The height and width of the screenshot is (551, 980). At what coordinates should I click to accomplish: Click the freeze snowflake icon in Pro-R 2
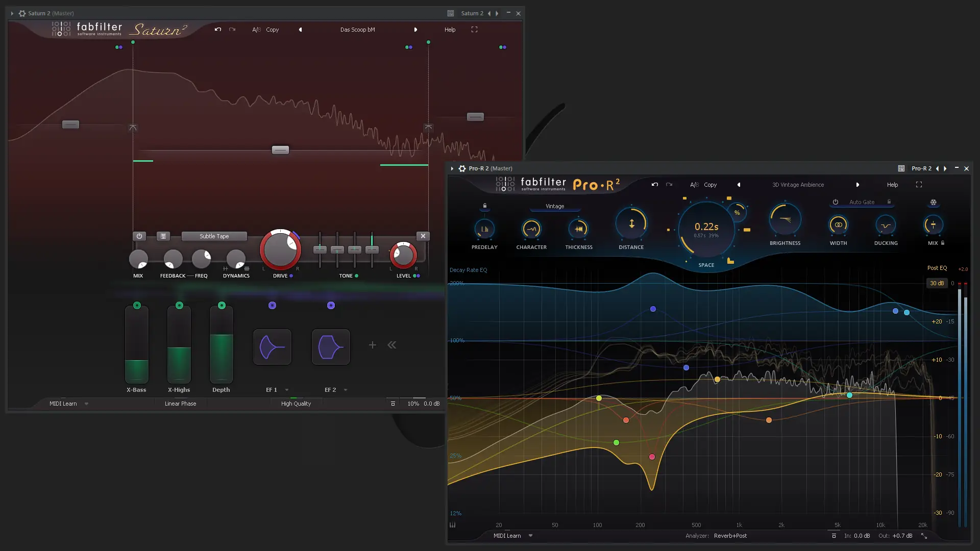[933, 203]
